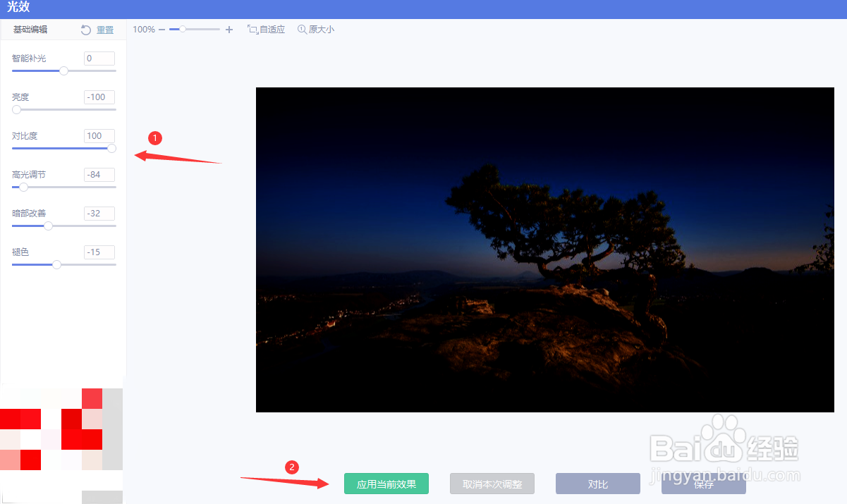The width and height of the screenshot is (847, 504).
Task: Click the zoom-out minus icon
Action: tap(162, 30)
